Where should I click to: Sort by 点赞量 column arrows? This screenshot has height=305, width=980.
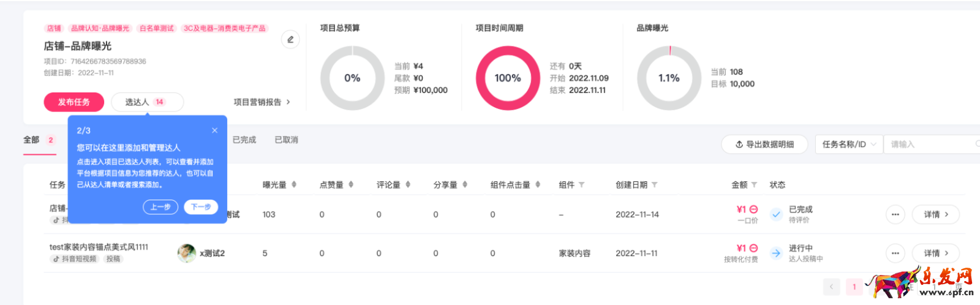351,184
